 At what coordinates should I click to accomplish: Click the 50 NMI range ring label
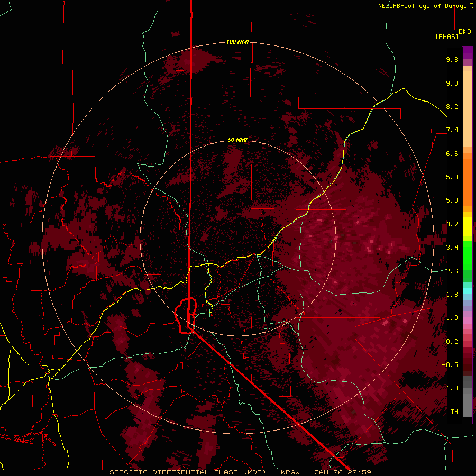coord(237,140)
